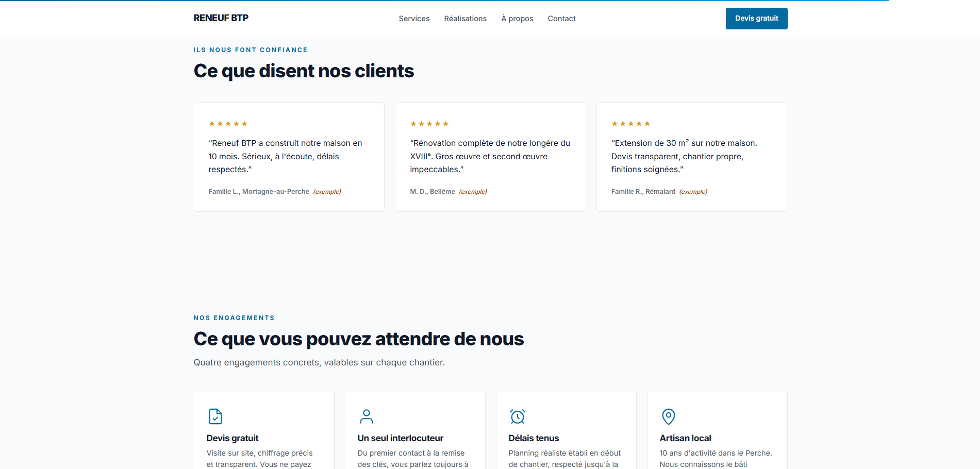This screenshot has width=980, height=469.
Task: Click the star rating in Famille R. testimonial
Action: click(631, 124)
